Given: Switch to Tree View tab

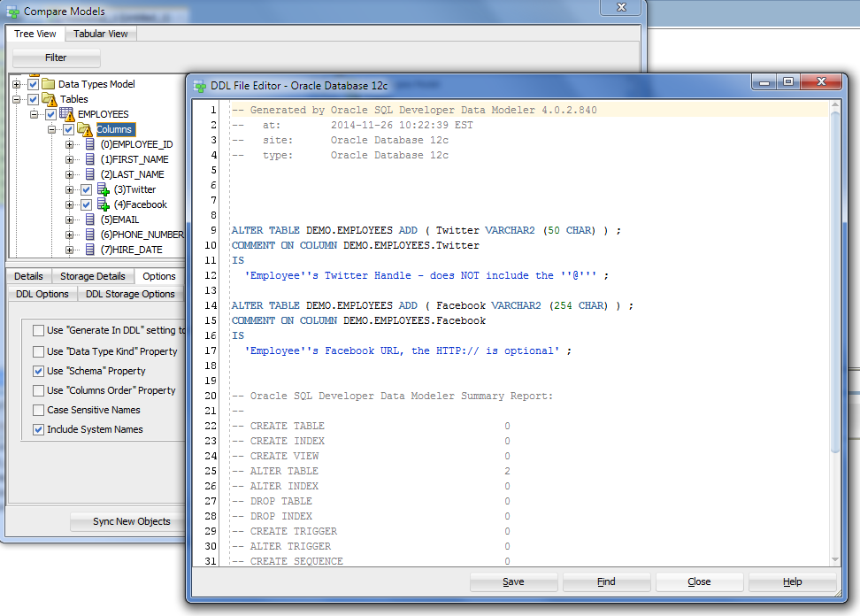Looking at the screenshot, I should (x=35, y=34).
